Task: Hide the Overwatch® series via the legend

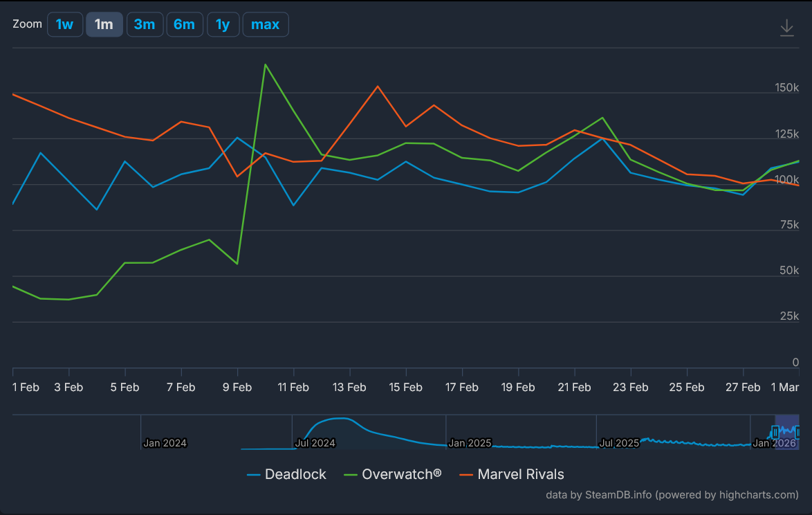Action: [x=393, y=475]
